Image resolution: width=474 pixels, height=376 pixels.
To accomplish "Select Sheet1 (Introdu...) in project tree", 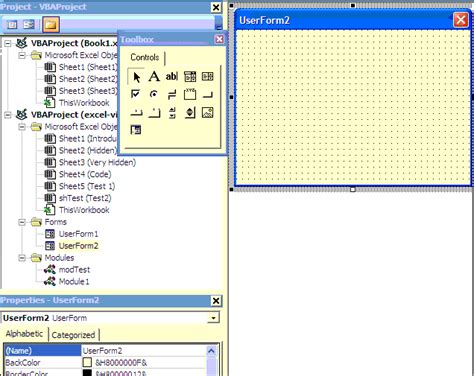I will coord(88,138).
